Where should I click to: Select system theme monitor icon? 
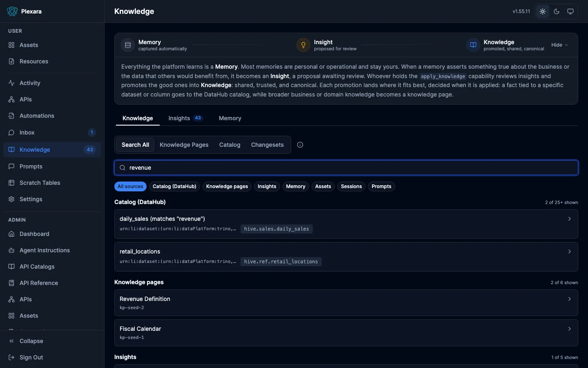click(570, 11)
